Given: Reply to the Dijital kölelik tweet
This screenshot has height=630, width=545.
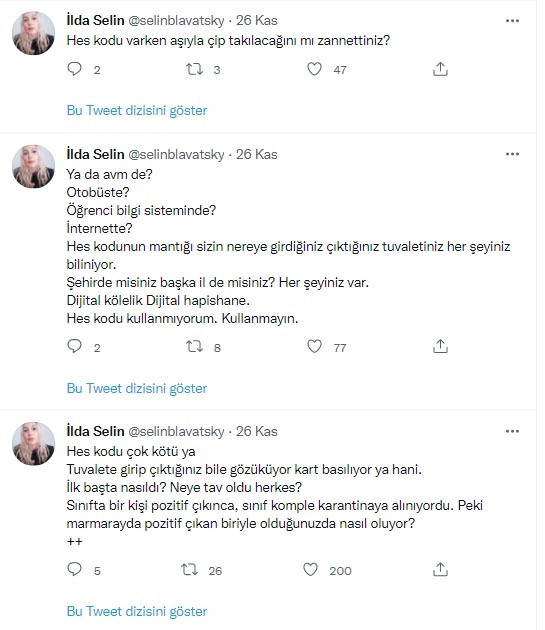Looking at the screenshot, I should point(74,346).
